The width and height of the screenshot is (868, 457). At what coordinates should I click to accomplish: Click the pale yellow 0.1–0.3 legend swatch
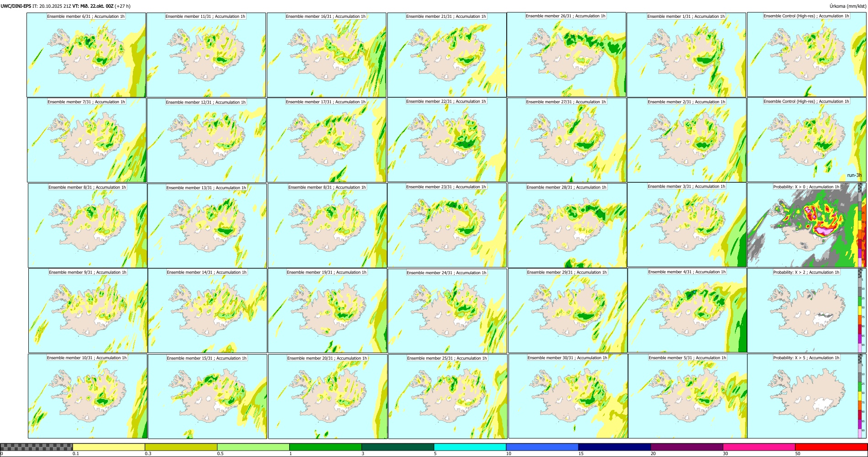click(x=109, y=447)
